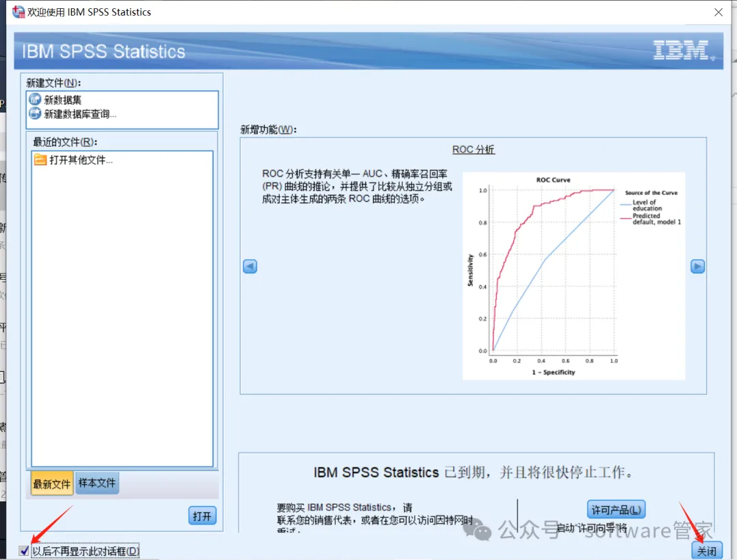This screenshot has width=737, height=560.
Task: Click the ROC 分析 description paragraph
Action: pos(357,186)
